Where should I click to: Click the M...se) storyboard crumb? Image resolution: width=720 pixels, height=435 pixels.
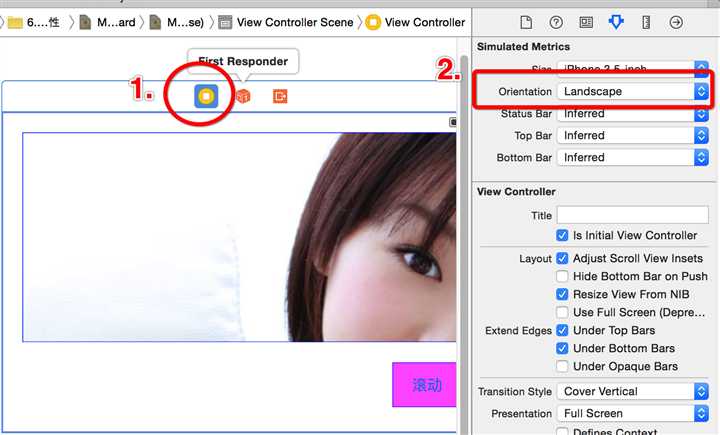pyautogui.click(x=177, y=22)
